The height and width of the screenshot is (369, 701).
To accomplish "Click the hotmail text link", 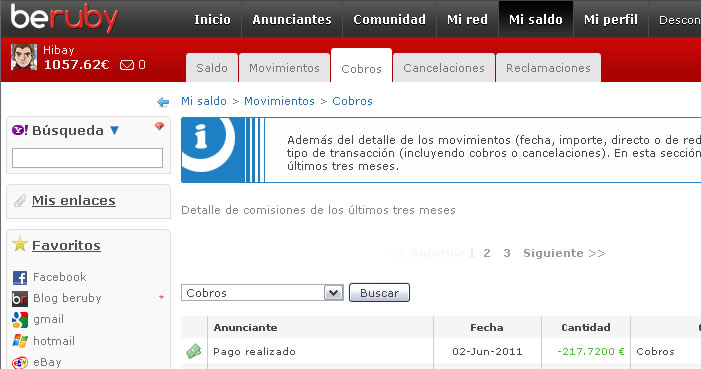I will pyautogui.click(x=54, y=341).
